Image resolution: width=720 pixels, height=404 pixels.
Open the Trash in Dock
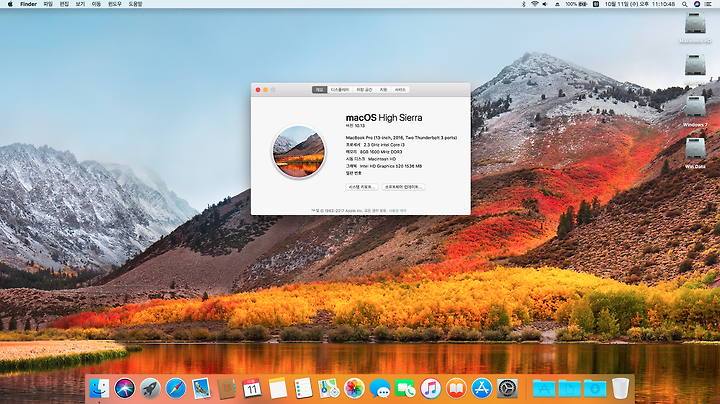(620, 388)
